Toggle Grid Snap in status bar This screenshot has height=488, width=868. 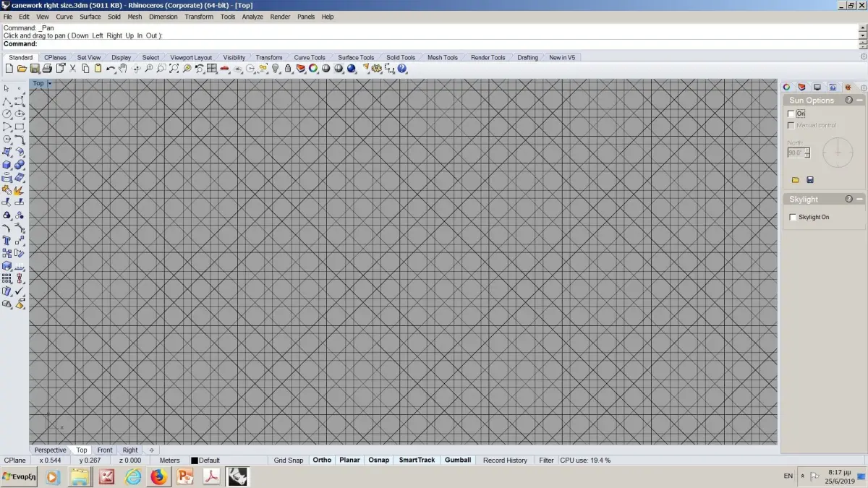pyautogui.click(x=289, y=460)
